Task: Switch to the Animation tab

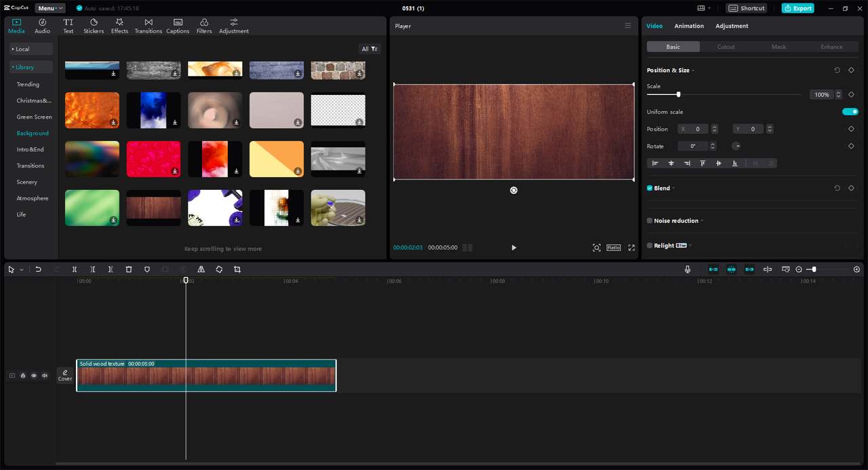Action: point(689,26)
